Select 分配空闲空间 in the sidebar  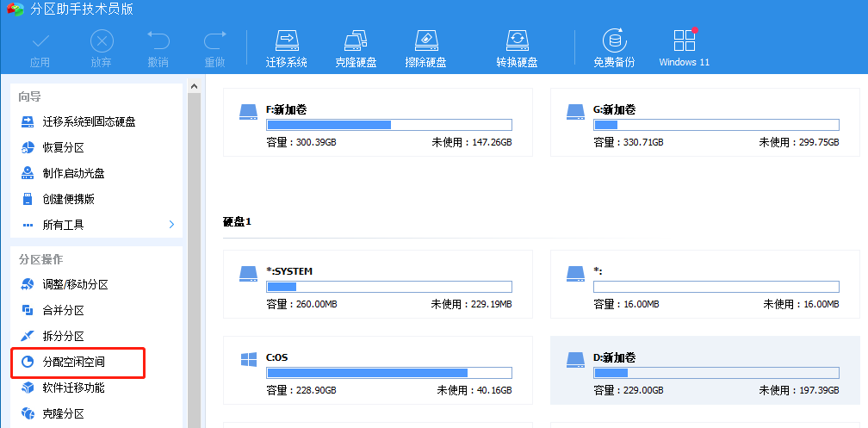(79, 363)
